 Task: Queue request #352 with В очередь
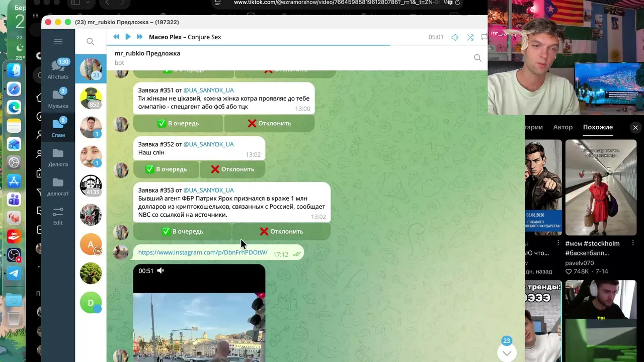tap(166, 169)
